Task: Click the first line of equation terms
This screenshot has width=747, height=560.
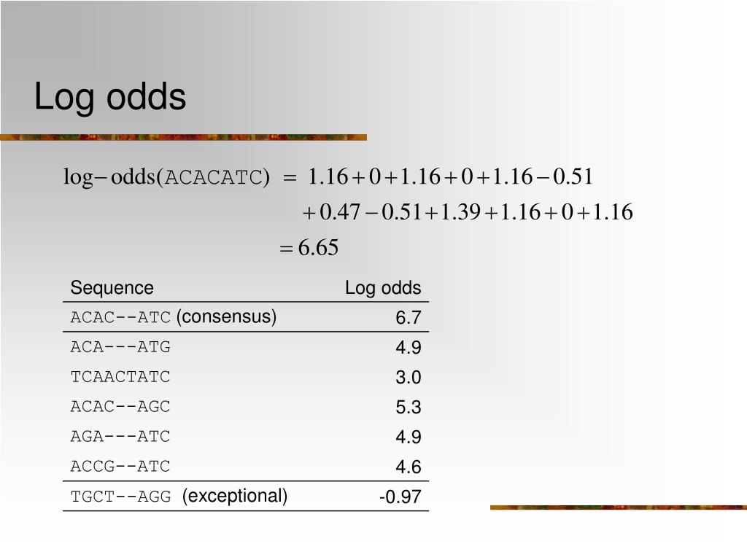Action: coord(451,176)
